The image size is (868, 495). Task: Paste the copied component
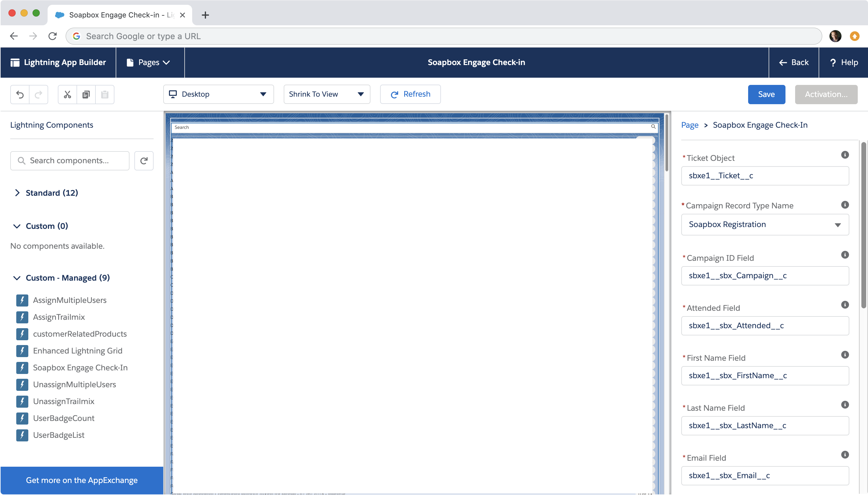click(105, 94)
